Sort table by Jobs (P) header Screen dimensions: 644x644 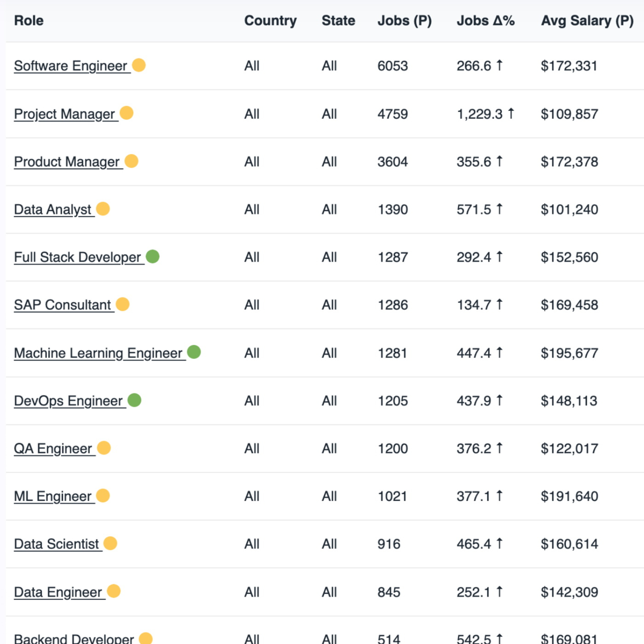[404, 21]
